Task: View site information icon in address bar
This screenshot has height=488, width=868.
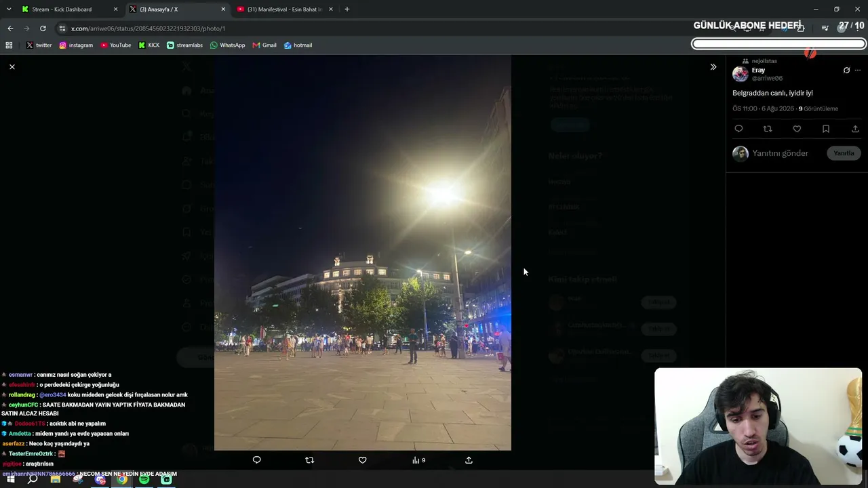Action: (62, 28)
